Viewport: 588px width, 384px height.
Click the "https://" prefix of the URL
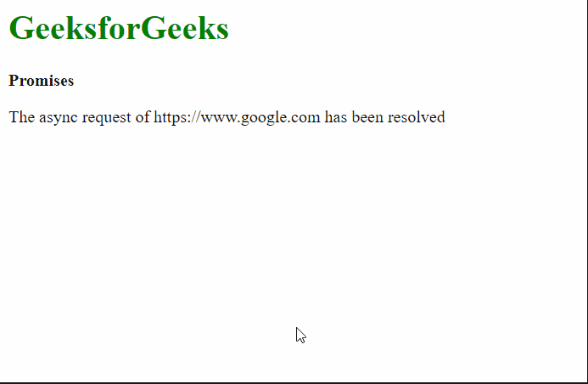pos(177,117)
